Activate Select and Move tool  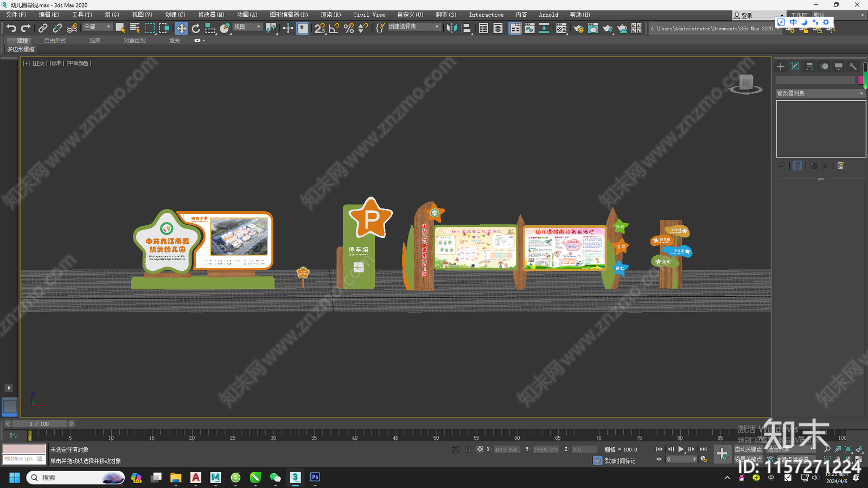[x=181, y=28]
